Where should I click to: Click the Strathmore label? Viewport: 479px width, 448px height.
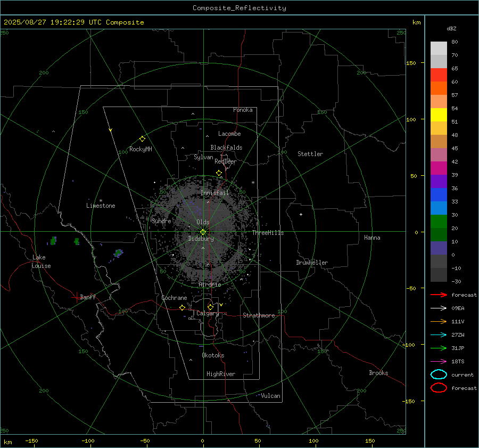click(x=259, y=315)
